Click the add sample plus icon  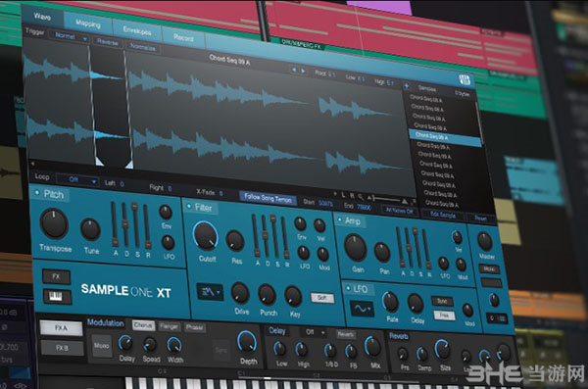(407, 85)
